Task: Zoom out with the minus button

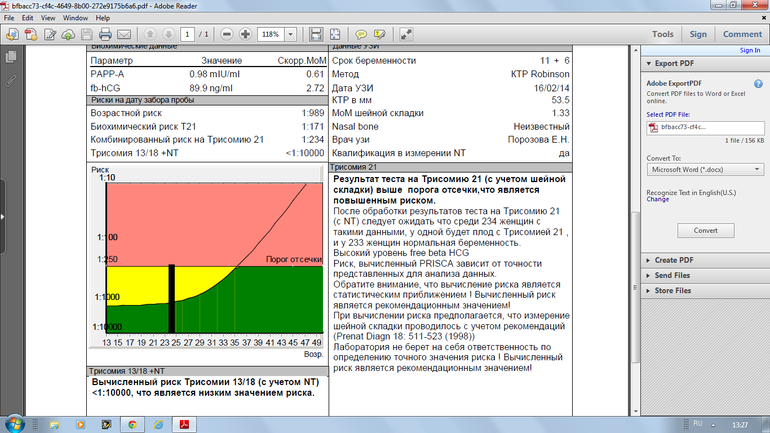Action: pyautogui.click(x=226, y=34)
